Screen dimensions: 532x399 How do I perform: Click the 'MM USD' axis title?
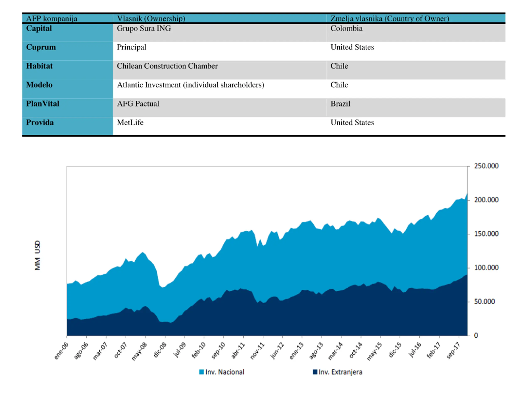pyautogui.click(x=38, y=255)
